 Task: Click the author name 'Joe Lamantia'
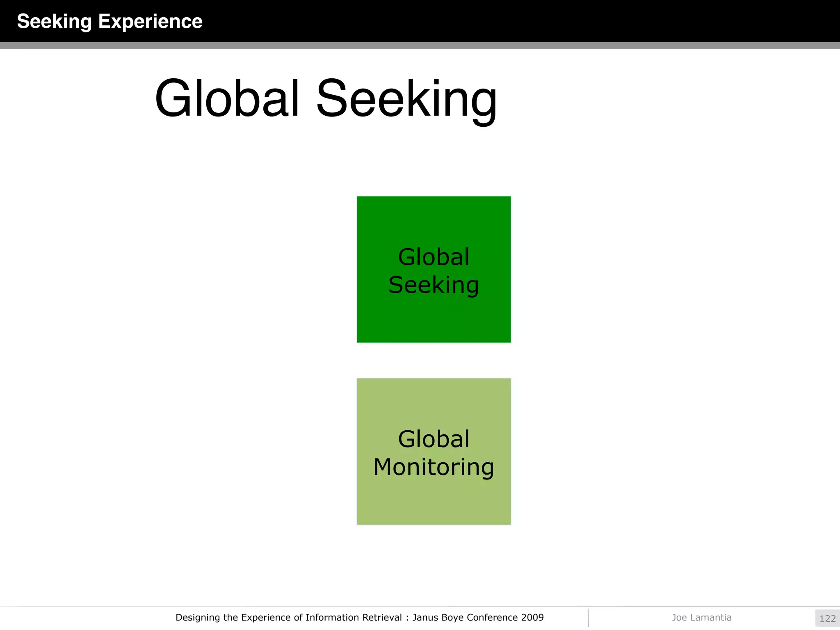click(701, 618)
